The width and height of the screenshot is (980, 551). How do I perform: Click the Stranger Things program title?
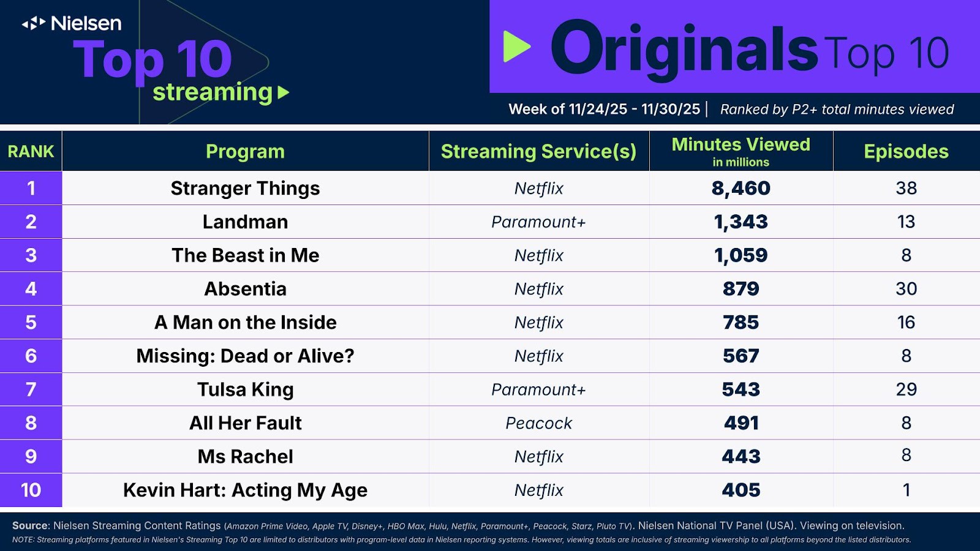245,188
